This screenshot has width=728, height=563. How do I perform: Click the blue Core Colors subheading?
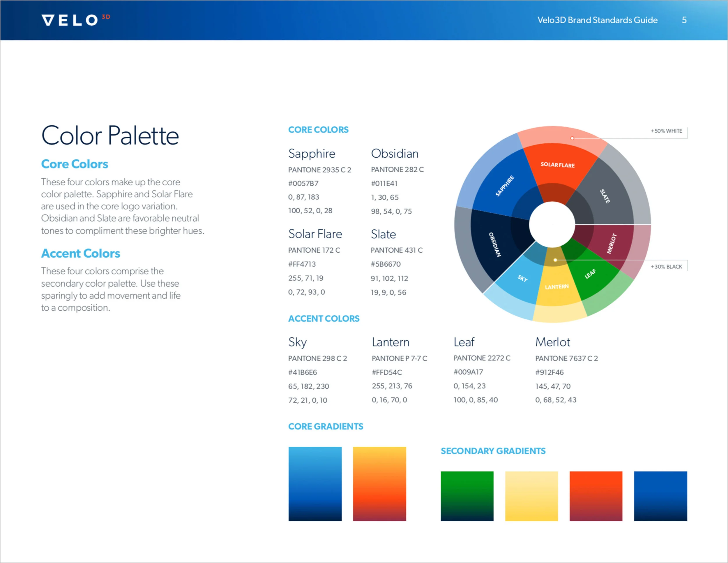pyautogui.click(x=75, y=164)
